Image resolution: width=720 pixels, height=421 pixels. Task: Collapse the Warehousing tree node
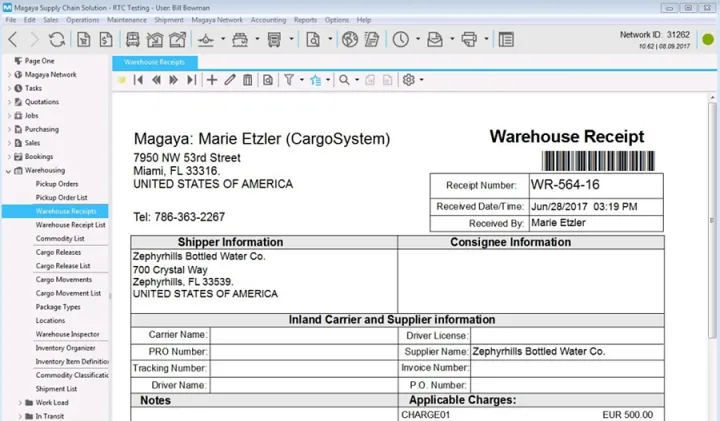(x=9, y=171)
